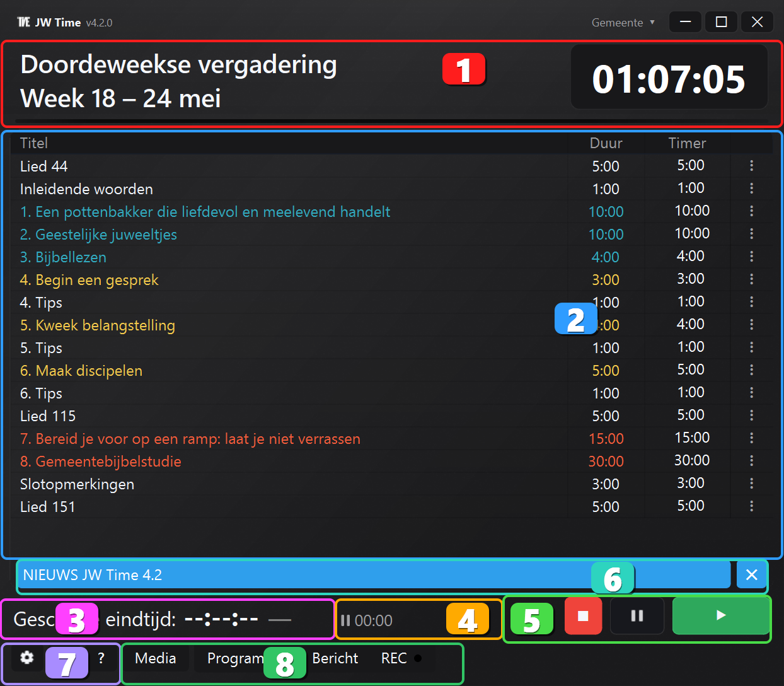The width and height of the screenshot is (784, 686).
Task: Select 2. Geestelijke juweeltjes title
Action: pyautogui.click(x=98, y=235)
